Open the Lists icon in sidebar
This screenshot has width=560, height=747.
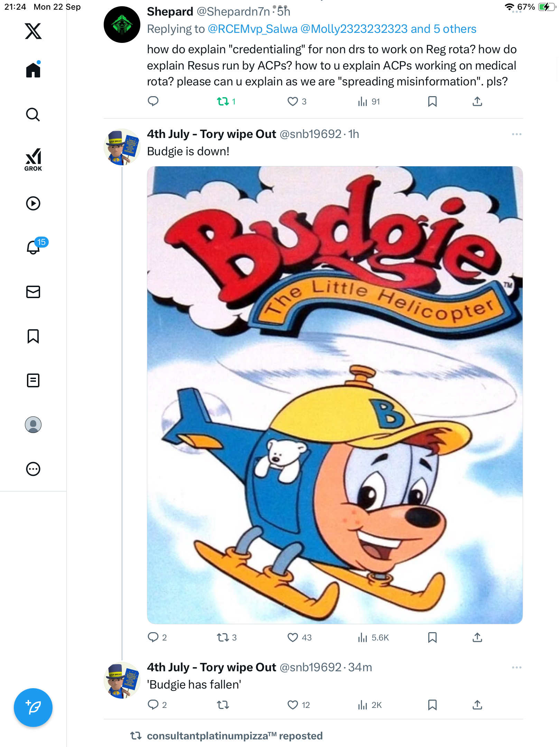(x=33, y=380)
